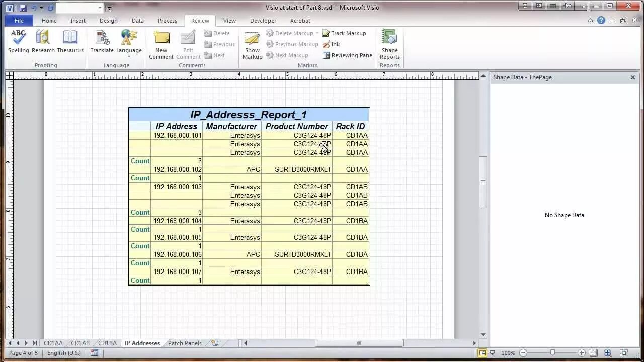Open the Undo history dropdown arrow
644x362 pixels.
(41, 8)
